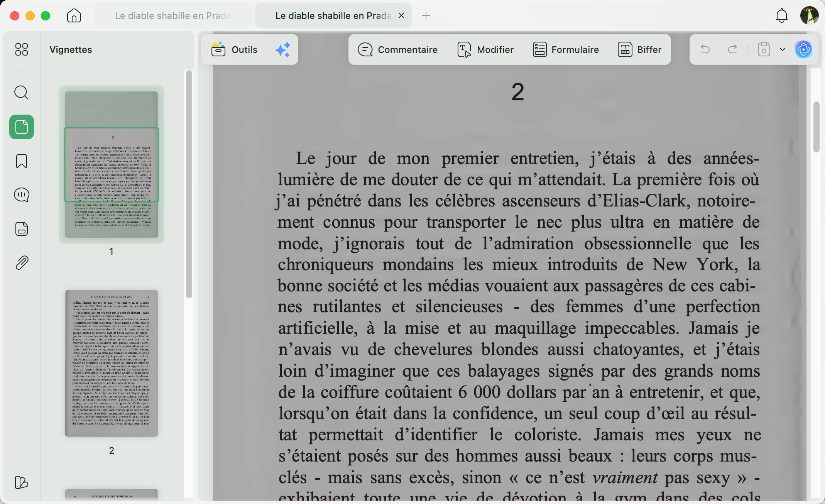Image resolution: width=825 pixels, height=504 pixels.
Task: Open the bookmarks panel icon
Action: tap(22, 161)
